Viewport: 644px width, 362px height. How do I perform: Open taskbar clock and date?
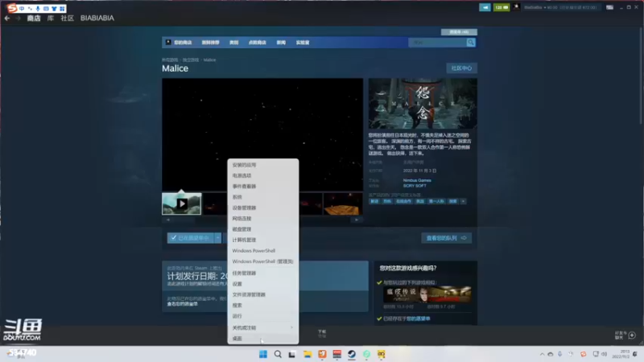click(x=620, y=354)
